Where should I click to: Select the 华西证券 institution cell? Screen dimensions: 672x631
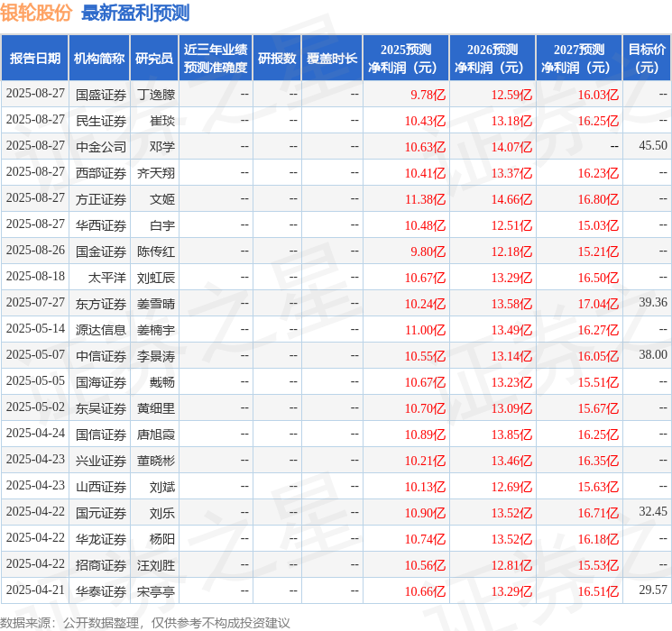(x=101, y=225)
